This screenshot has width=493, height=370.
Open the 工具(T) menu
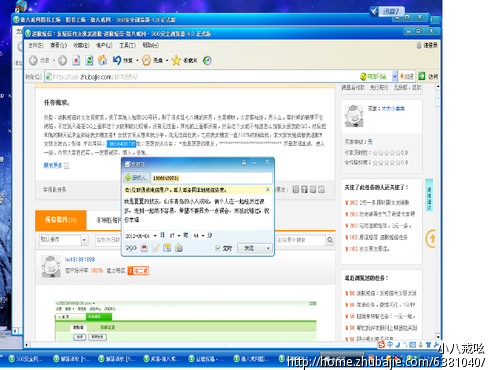127,45
